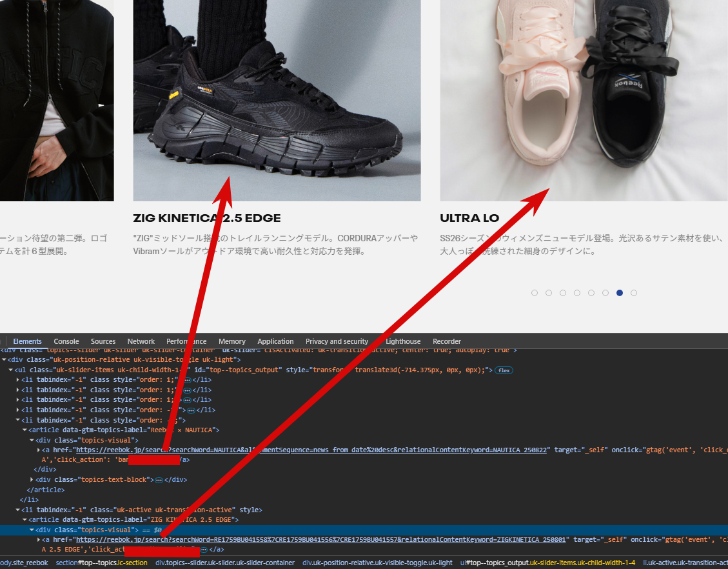The height and width of the screenshot is (569, 728).
Task: Expand ellipsis in the li row with order -1
Action: pos(191,410)
